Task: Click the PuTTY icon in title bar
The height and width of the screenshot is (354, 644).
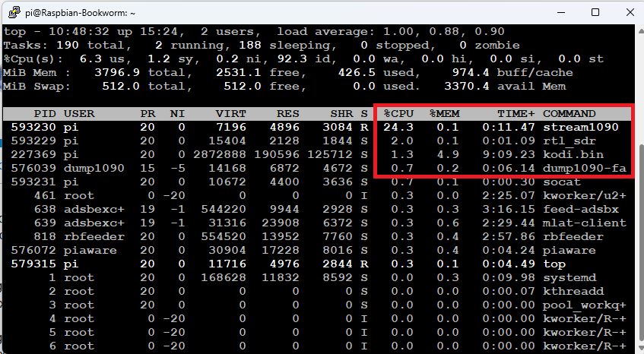Action: point(14,12)
